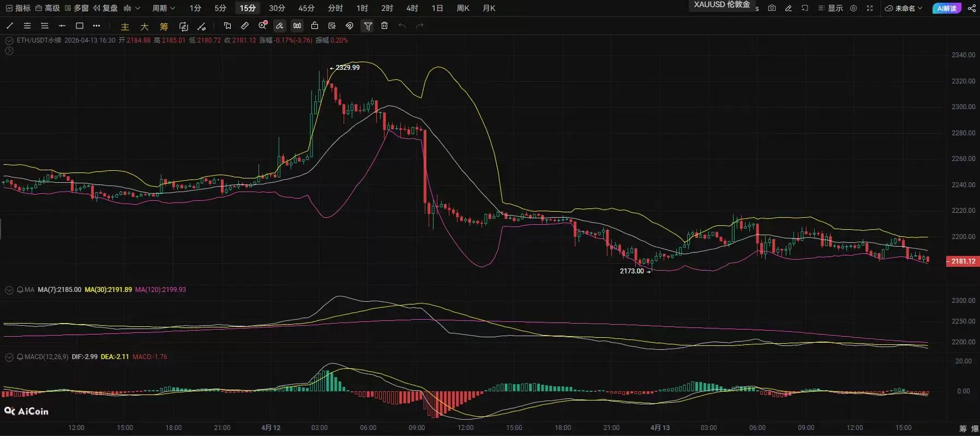Click the 复盘 replay button

pyautogui.click(x=105, y=8)
